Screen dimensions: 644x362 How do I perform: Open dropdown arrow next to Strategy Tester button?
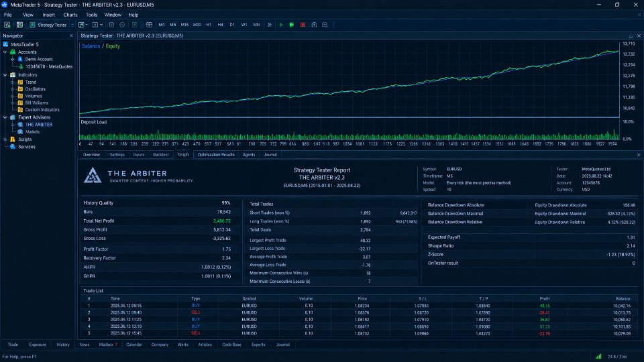(72, 25)
